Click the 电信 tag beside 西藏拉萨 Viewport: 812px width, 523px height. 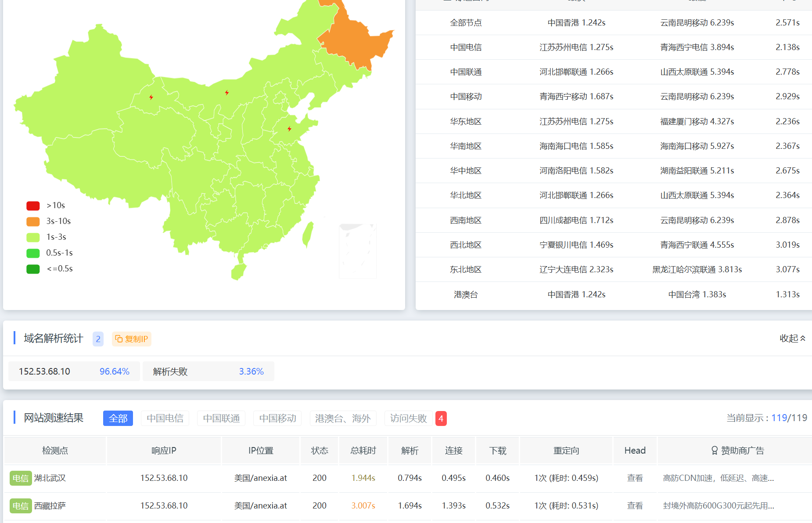click(x=21, y=506)
